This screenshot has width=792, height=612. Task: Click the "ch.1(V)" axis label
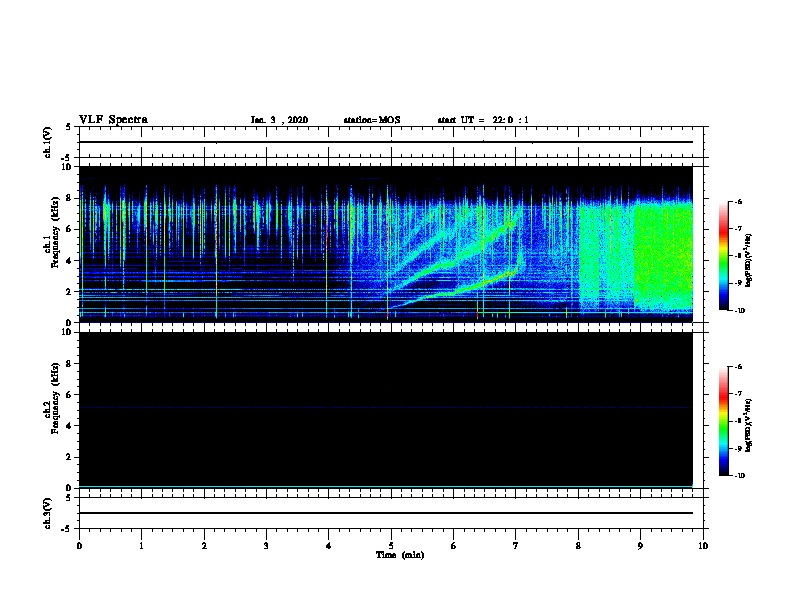point(48,142)
